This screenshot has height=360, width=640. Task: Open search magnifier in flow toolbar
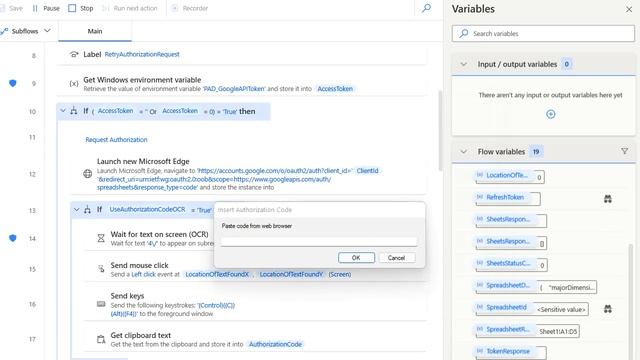point(426,8)
